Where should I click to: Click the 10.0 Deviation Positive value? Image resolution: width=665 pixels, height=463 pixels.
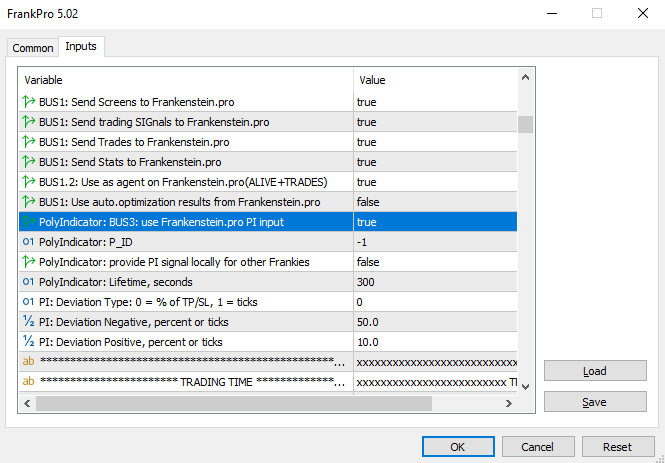pos(368,342)
